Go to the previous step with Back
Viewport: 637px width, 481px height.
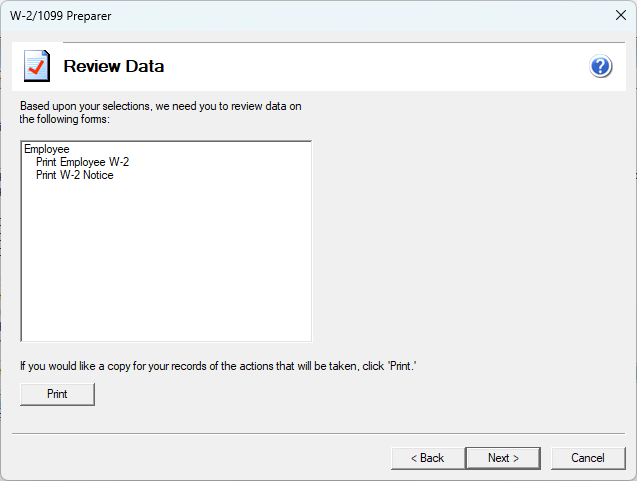(x=427, y=458)
